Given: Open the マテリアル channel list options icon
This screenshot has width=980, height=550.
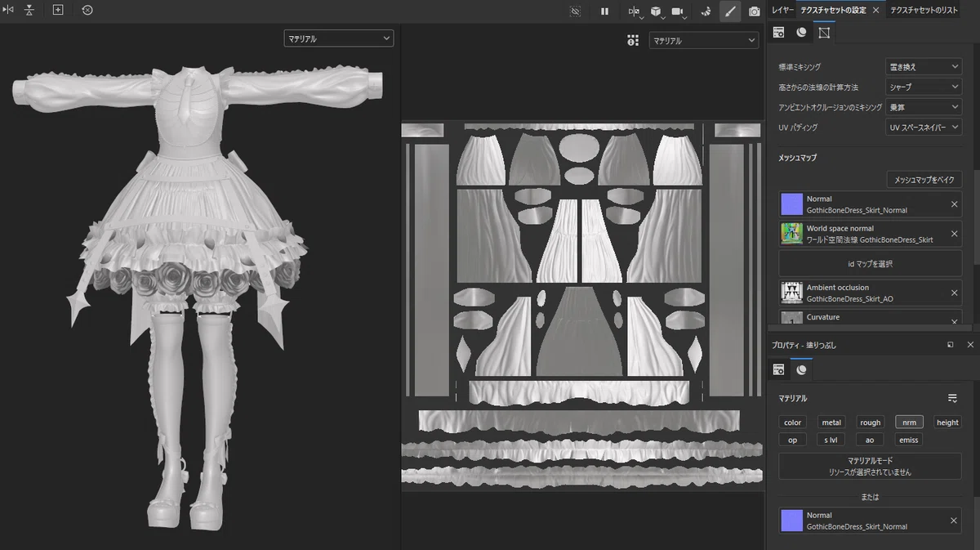Looking at the screenshot, I should 952,398.
